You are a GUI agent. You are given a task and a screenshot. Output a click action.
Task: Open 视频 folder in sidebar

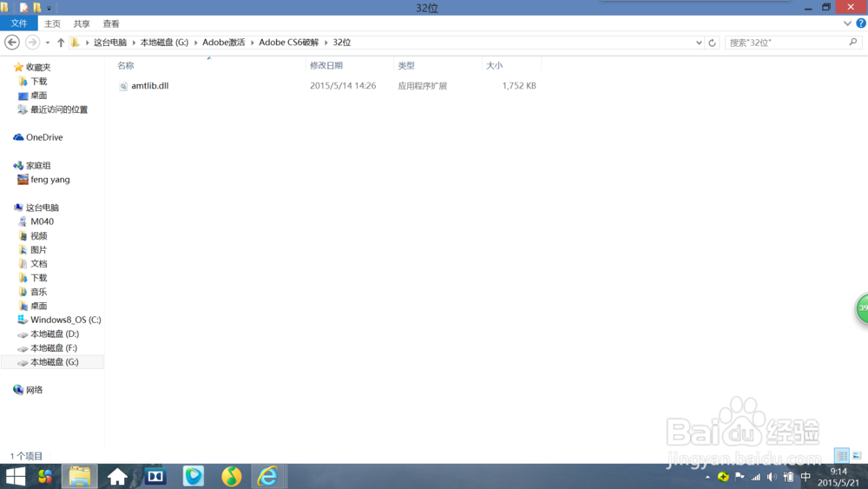pos(38,236)
